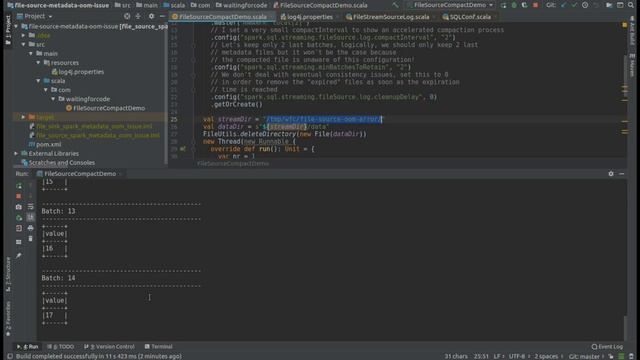Click the Git history clock icon
The width and height of the screenshot is (640, 360).
tap(585, 5)
